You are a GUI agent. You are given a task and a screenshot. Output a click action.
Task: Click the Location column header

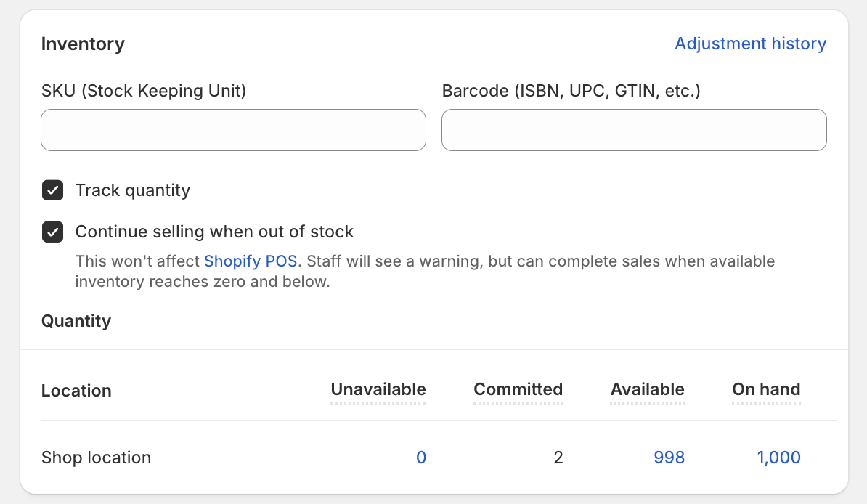point(76,391)
